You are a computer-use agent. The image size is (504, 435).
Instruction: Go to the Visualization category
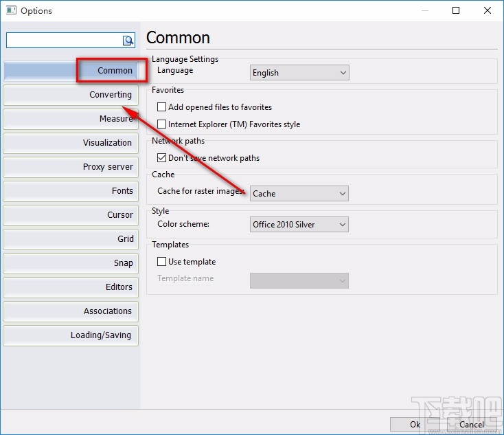(x=71, y=143)
